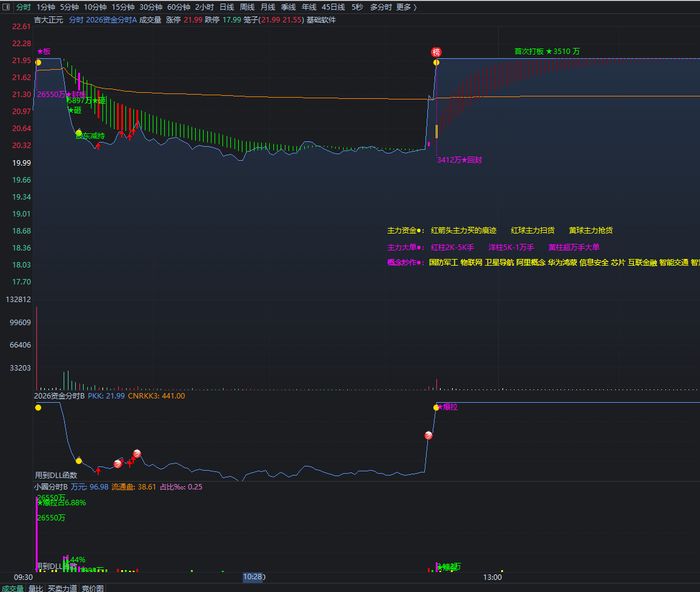
Task: Click the 红球主力扫货 legend text
Action: [x=533, y=230]
